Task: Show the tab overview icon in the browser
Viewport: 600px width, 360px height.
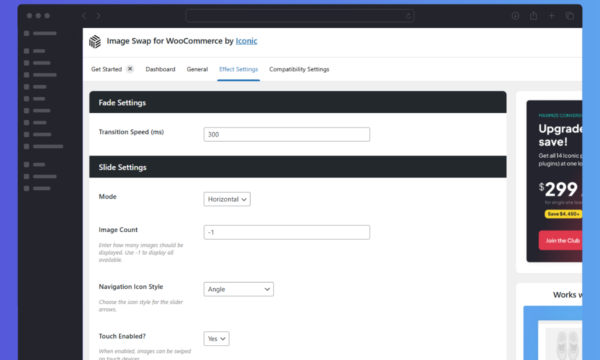Action: click(x=570, y=16)
